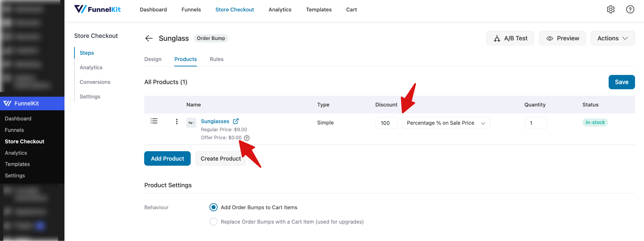The width and height of the screenshot is (644, 241).
Task: Open the help question mark icon
Action: tap(630, 9)
